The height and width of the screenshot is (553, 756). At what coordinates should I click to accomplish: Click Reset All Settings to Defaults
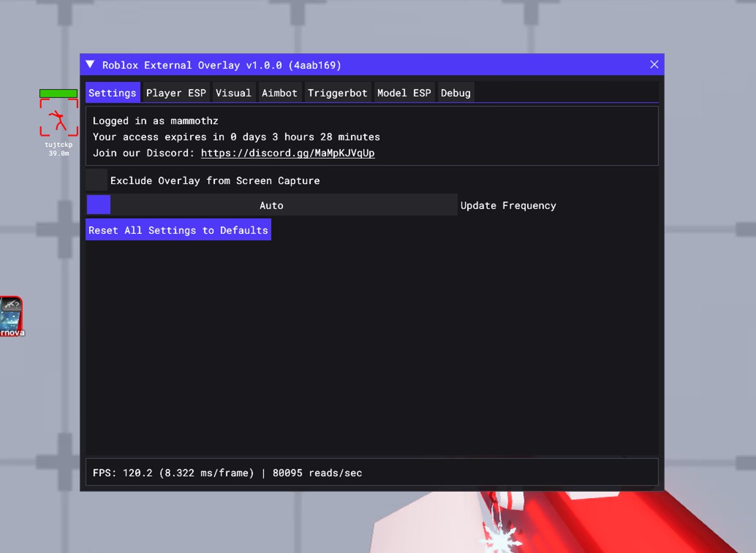178,230
